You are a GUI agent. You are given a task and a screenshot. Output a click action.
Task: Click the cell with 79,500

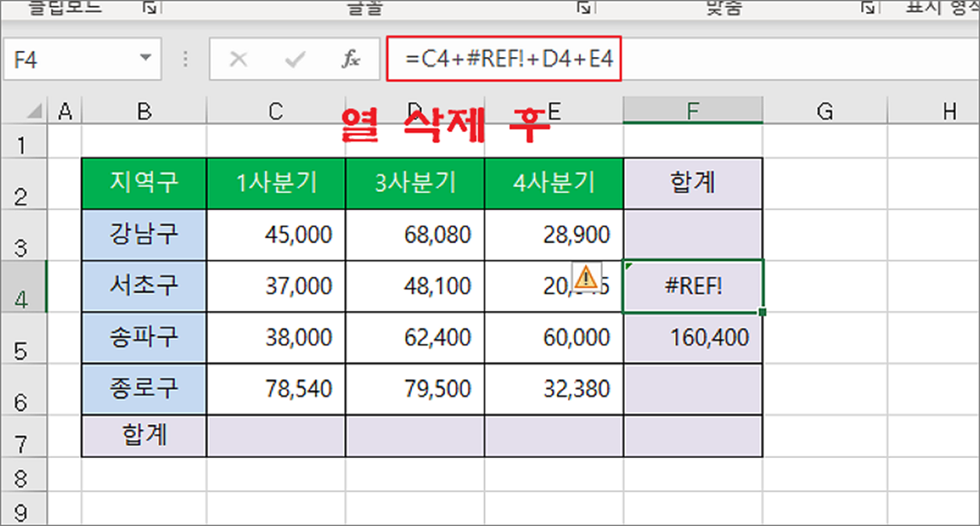tap(415, 389)
